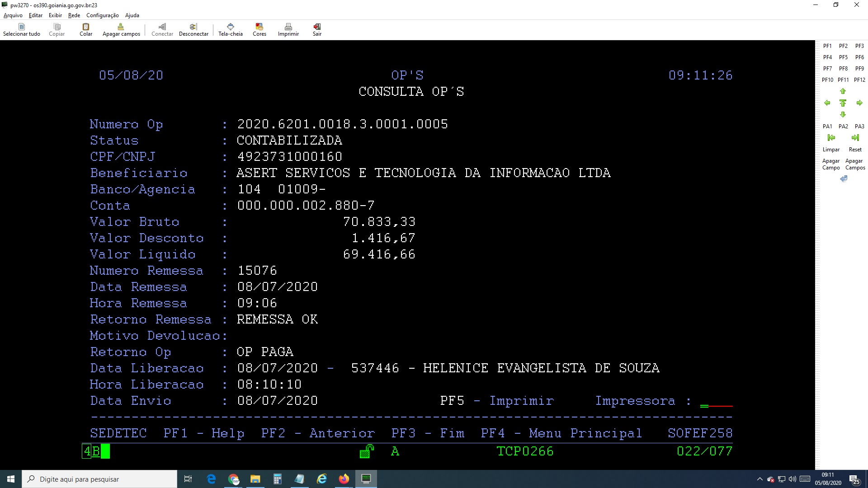Click the Imprimir printer icon
Viewport: 868px width, 488px height.
[x=288, y=30]
